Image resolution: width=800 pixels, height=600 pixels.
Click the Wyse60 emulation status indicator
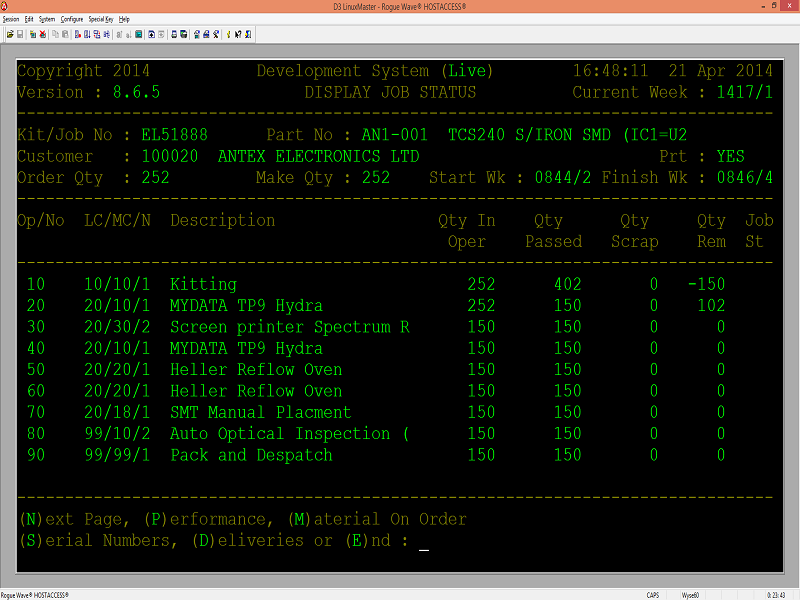(690, 595)
